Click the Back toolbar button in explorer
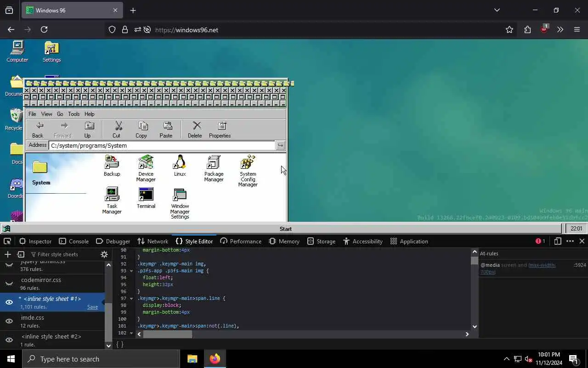 coord(38,130)
